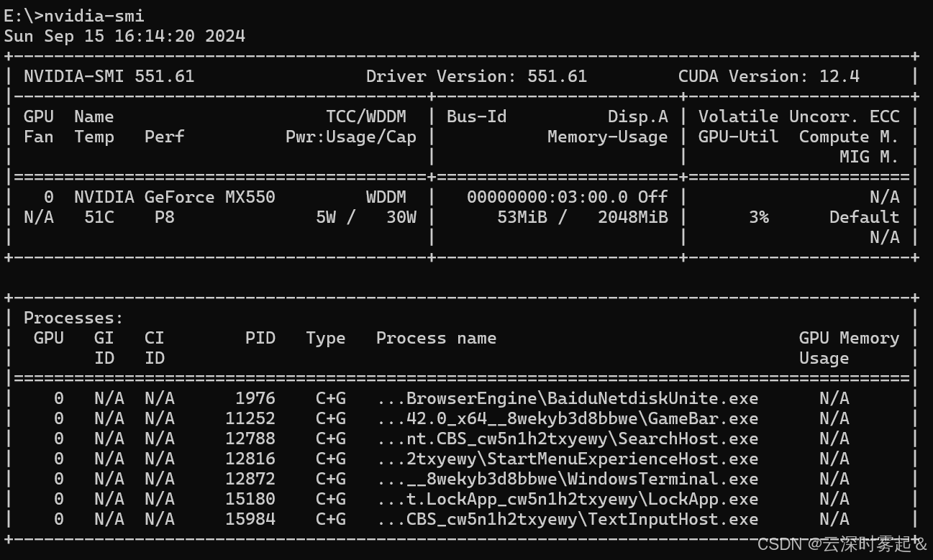Click the C+G type in the GameBar.exe row
The width and height of the screenshot is (933, 560).
coord(331,418)
